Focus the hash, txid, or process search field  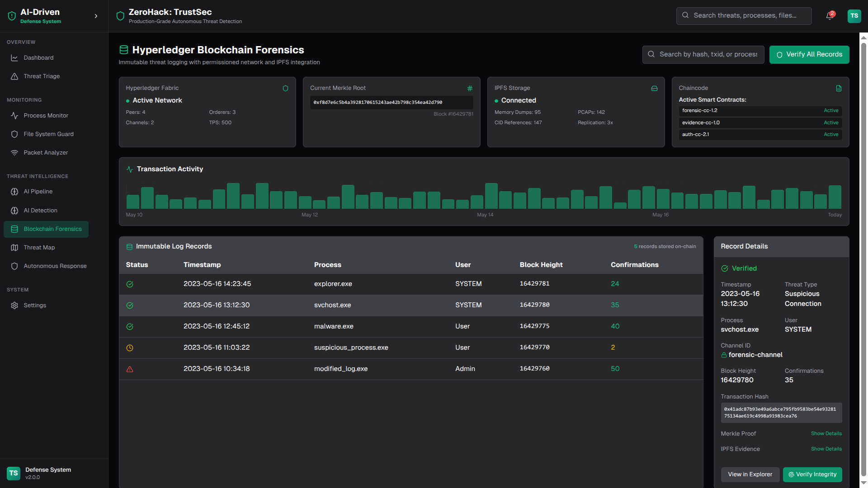(708, 55)
